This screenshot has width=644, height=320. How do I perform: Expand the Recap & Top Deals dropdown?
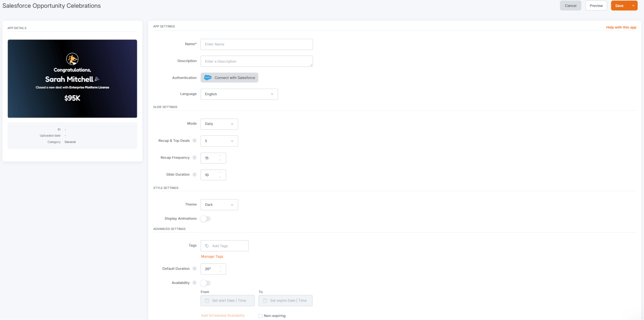coord(219,141)
